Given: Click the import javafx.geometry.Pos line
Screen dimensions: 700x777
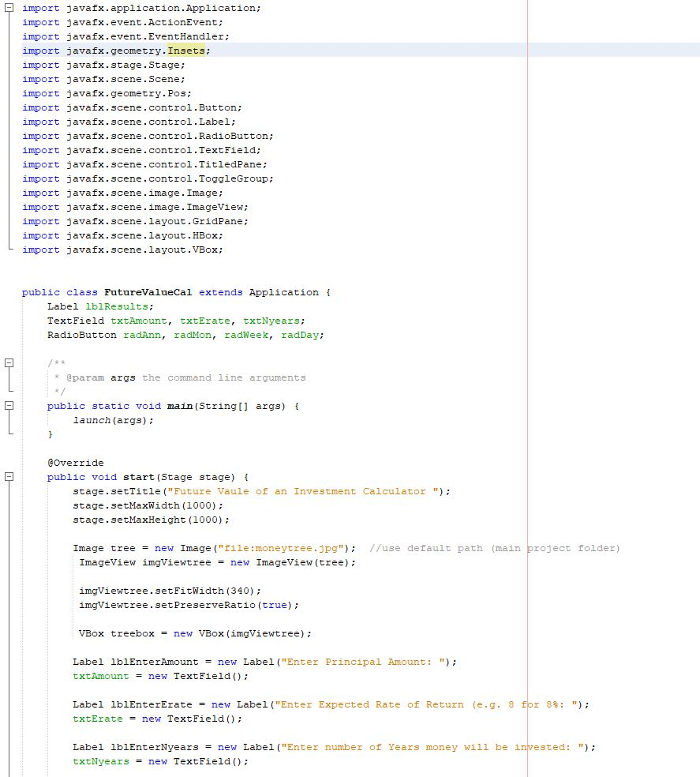Looking at the screenshot, I should coord(107,94).
